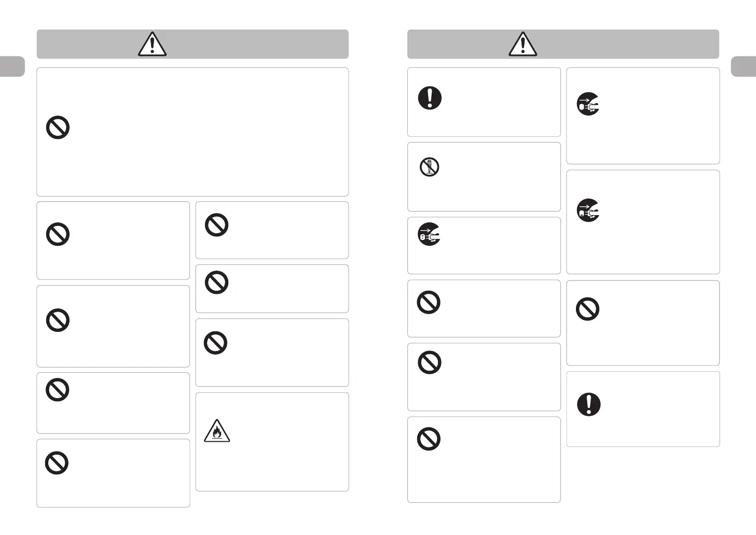Screen dimensions: 756x535
Task: Click exclamation icon in right page's first box
Action: pyautogui.click(x=430, y=97)
